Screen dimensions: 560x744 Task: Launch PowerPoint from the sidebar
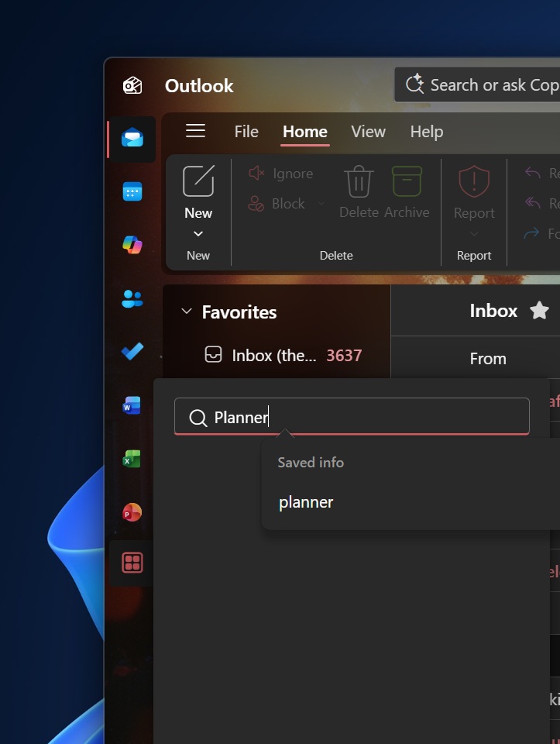pyautogui.click(x=132, y=512)
